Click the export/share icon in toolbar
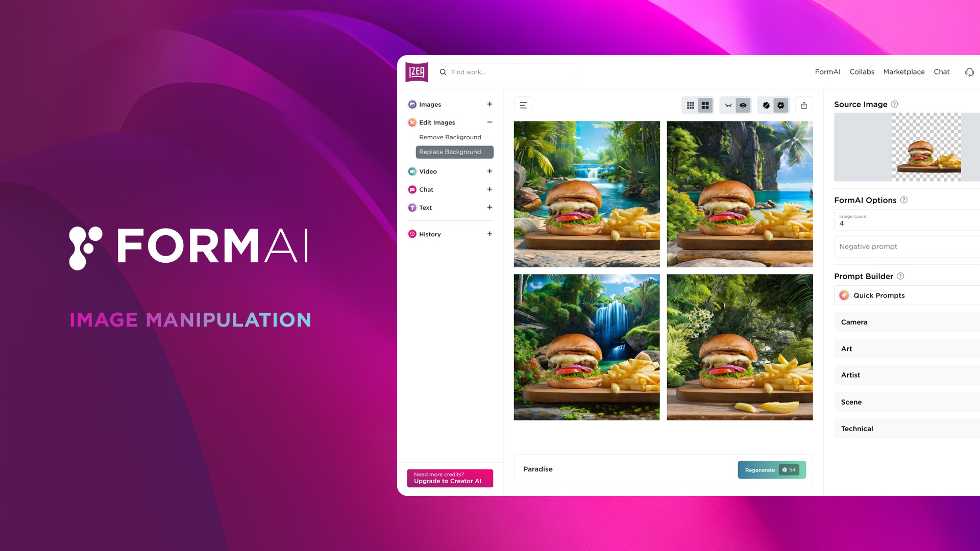Screen dimensions: 980x551 point(805,105)
